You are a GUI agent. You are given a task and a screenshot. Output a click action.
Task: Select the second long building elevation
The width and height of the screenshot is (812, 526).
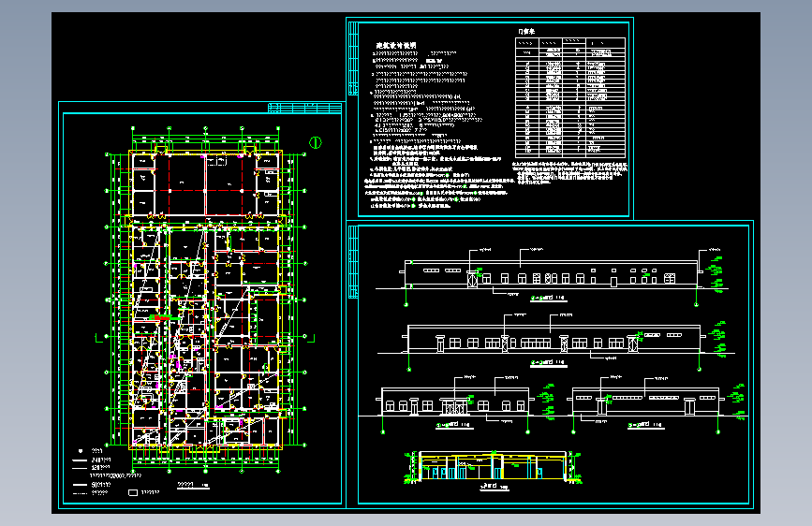pyautogui.click(x=555, y=340)
